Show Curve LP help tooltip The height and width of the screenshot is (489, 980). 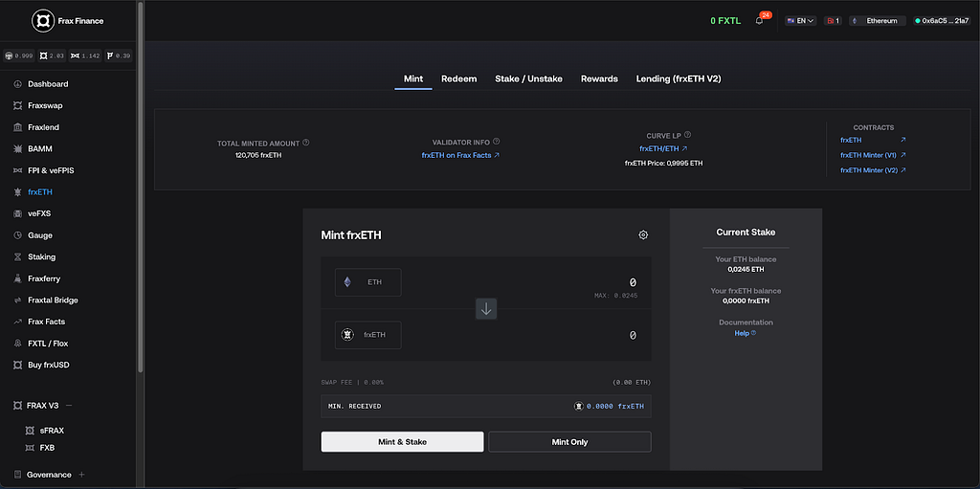tap(687, 135)
